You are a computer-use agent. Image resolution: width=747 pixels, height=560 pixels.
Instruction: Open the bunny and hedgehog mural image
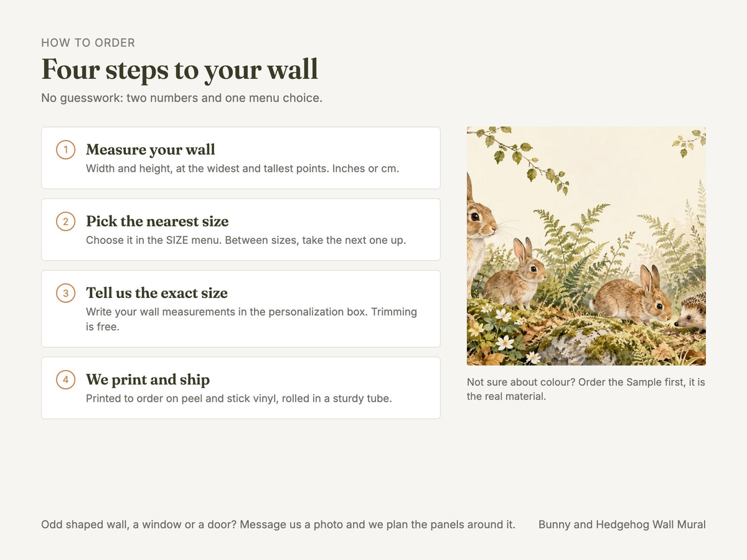pyautogui.click(x=586, y=246)
